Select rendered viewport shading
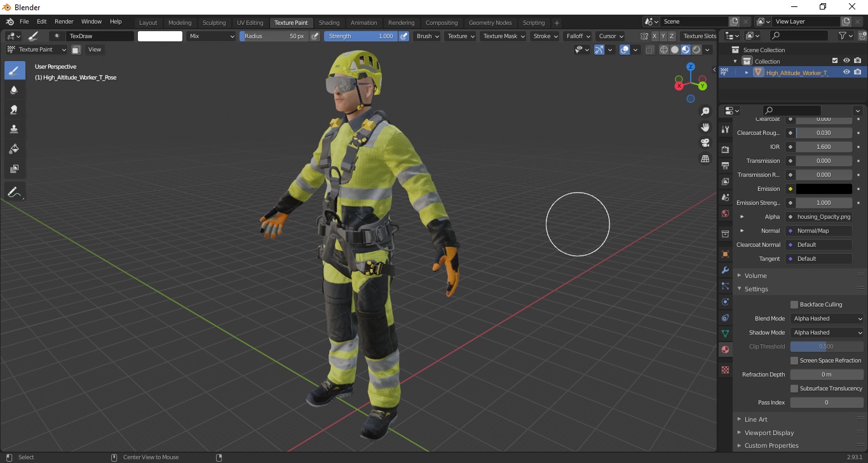 [x=696, y=50]
